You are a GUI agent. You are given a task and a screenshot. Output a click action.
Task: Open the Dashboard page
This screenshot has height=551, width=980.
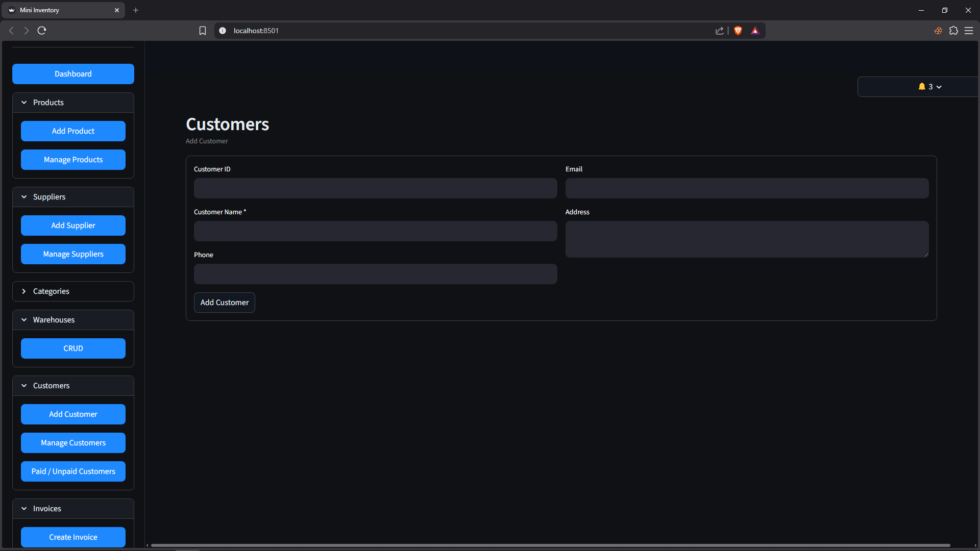pos(73,74)
